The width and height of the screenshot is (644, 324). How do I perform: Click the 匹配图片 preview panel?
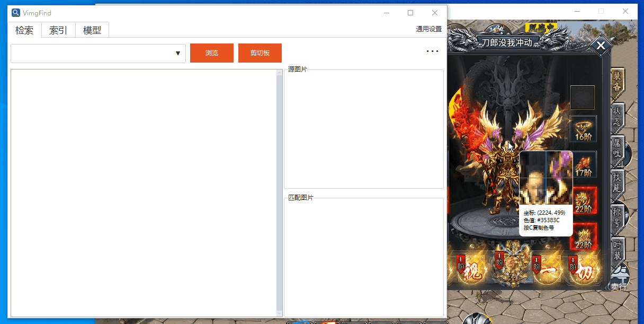pos(364,257)
